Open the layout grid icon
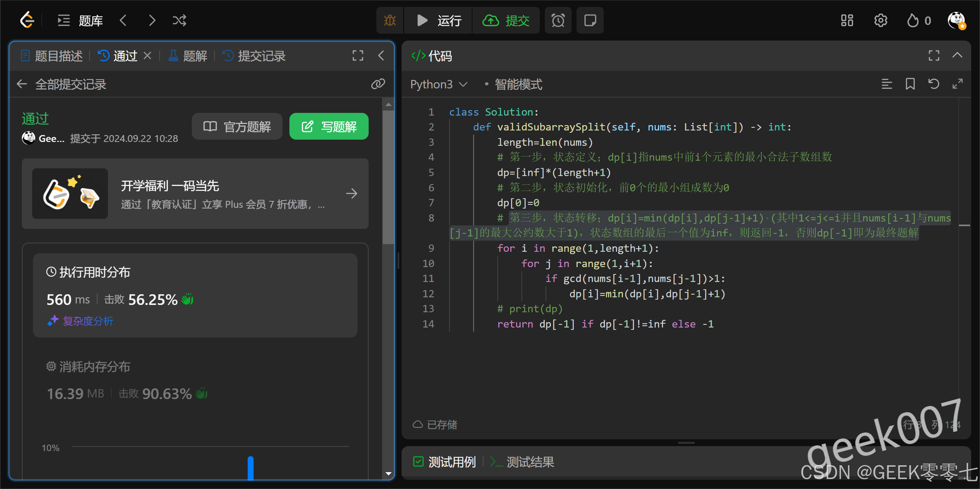 pyautogui.click(x=847, y=20)
